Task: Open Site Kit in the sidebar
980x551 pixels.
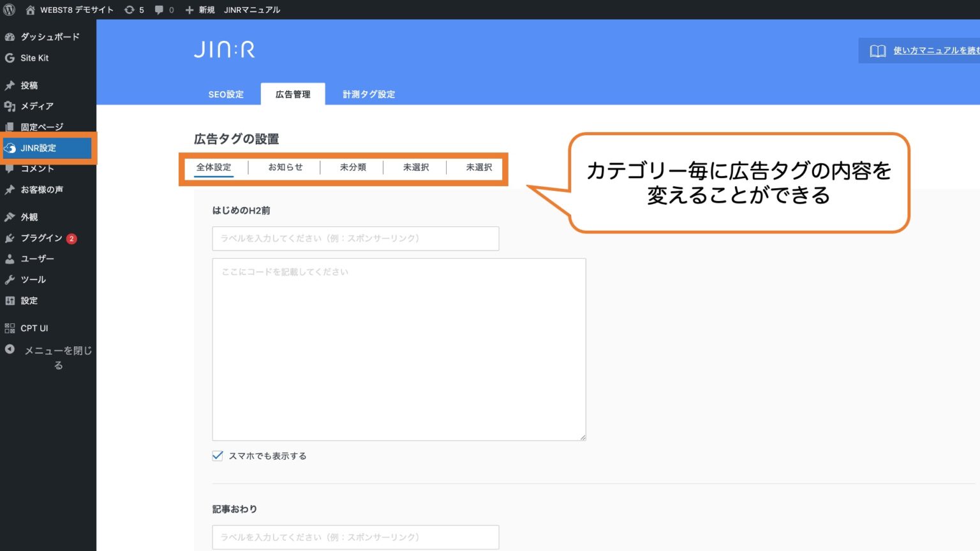Action: pyautogui.click(x=35, y=58)
